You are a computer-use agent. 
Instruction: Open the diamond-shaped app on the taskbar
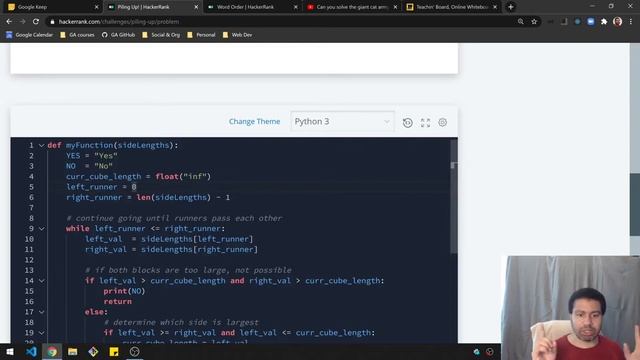point(93,352)
